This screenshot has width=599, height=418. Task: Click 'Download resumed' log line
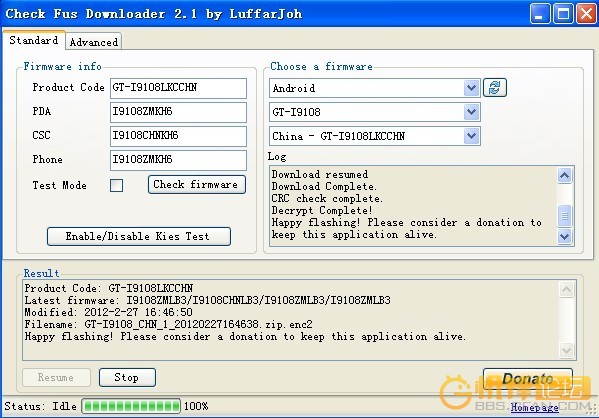pyautogui.click(x=320, y=175)
